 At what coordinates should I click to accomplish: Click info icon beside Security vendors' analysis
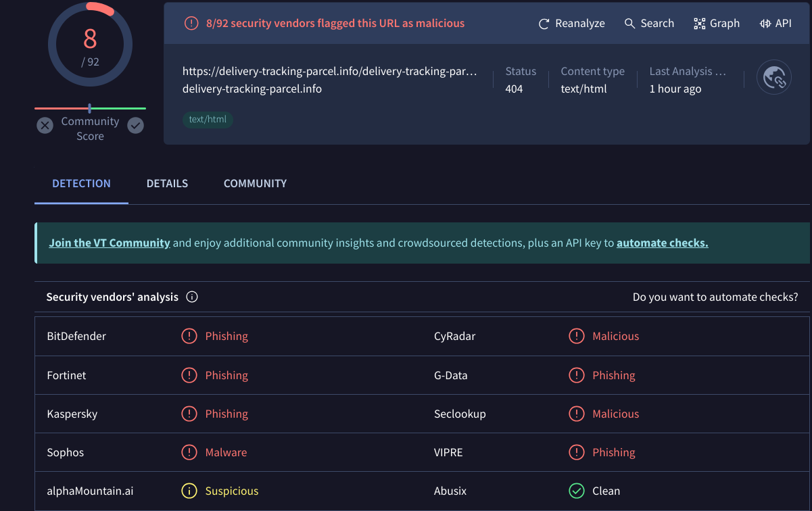coord(192,297)
